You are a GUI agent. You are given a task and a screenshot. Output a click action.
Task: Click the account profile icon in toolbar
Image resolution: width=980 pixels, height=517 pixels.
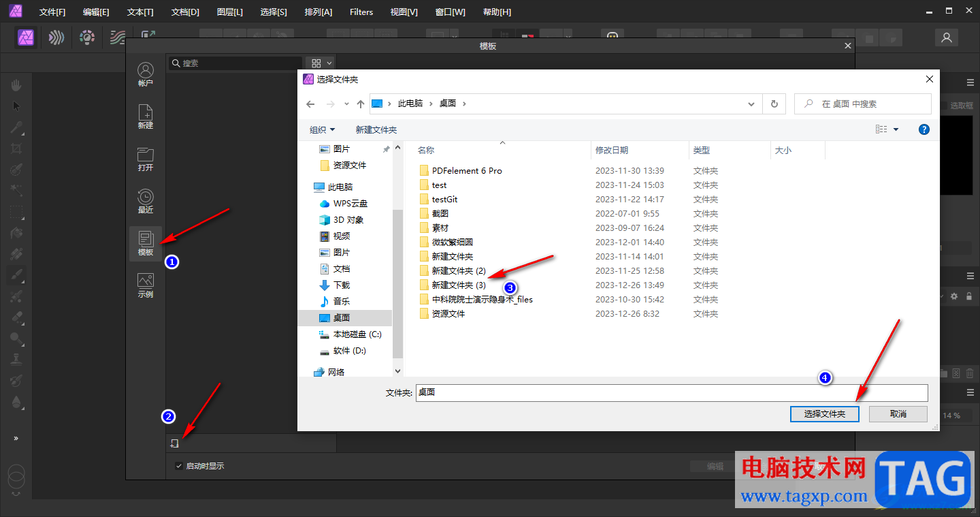pyautogui.click(x=946, y=38)
